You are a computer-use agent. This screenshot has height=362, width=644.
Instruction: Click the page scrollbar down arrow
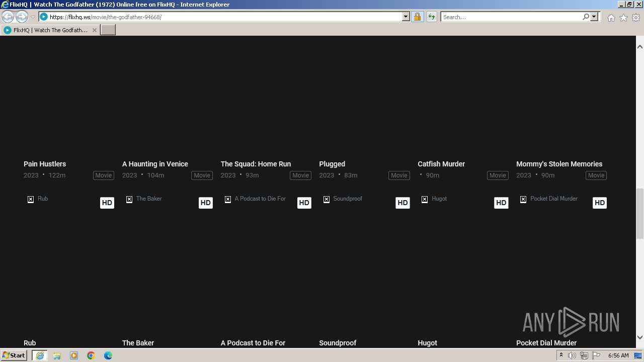(640, 337)
